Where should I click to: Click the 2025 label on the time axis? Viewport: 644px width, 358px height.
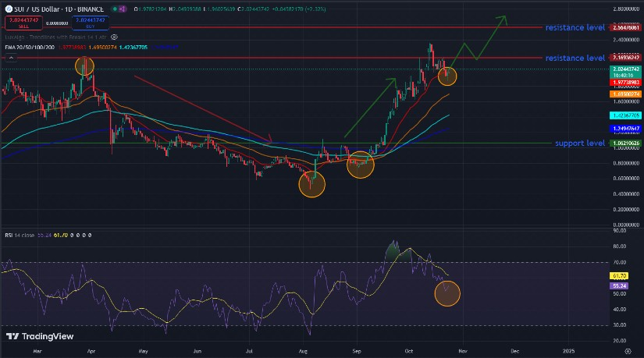point(568,352)
